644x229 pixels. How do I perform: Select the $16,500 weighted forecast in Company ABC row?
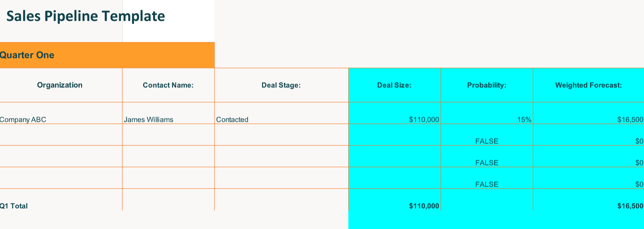click(x=589, y=113)
